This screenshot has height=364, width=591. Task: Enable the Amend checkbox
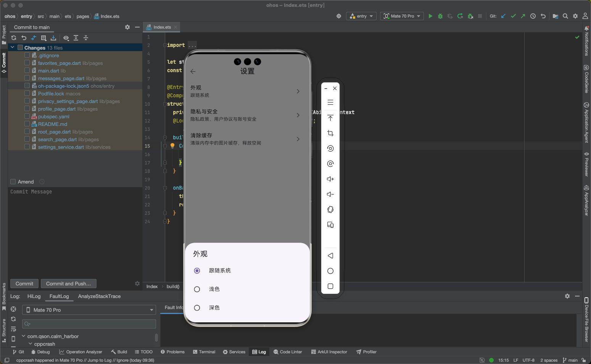[x=13, y=182]
